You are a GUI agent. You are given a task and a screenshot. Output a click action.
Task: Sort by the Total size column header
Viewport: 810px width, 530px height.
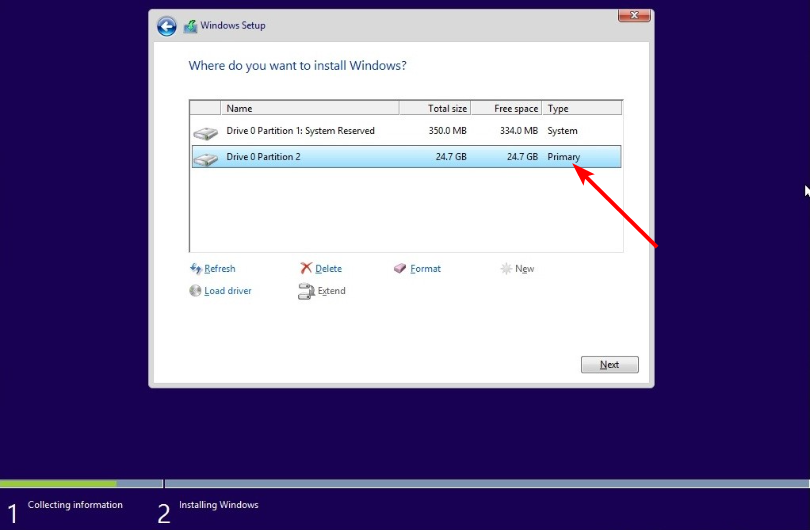[x=435, y=108]
